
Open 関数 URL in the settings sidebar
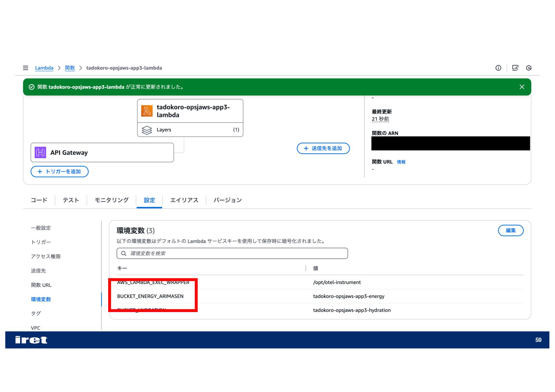coord(41,285)
